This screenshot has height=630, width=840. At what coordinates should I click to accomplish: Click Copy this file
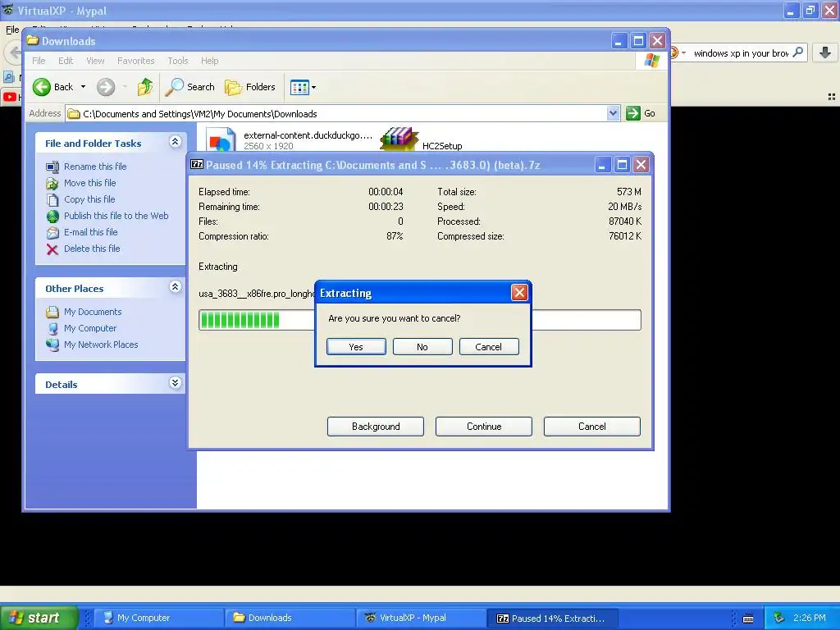tap(89, 199)
